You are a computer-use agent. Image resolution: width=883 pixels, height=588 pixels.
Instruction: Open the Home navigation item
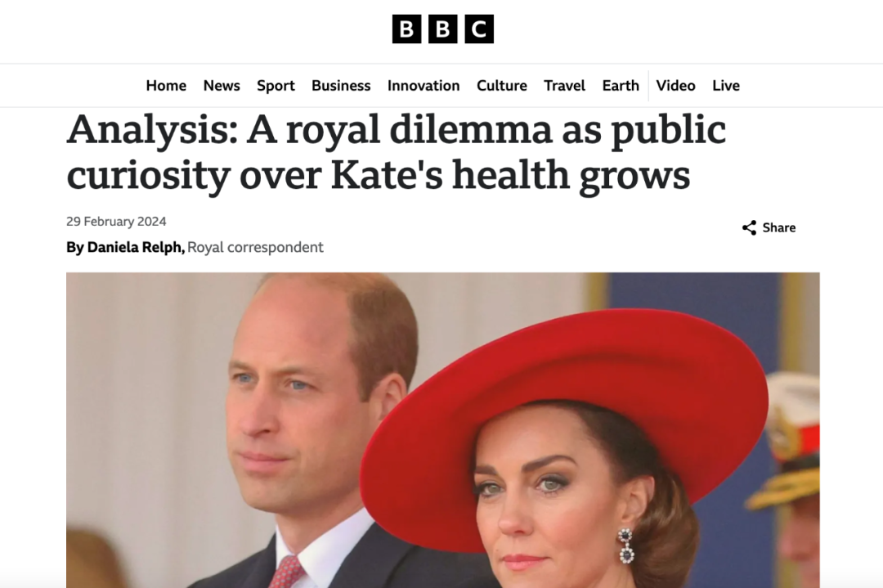tap(166, 86)
